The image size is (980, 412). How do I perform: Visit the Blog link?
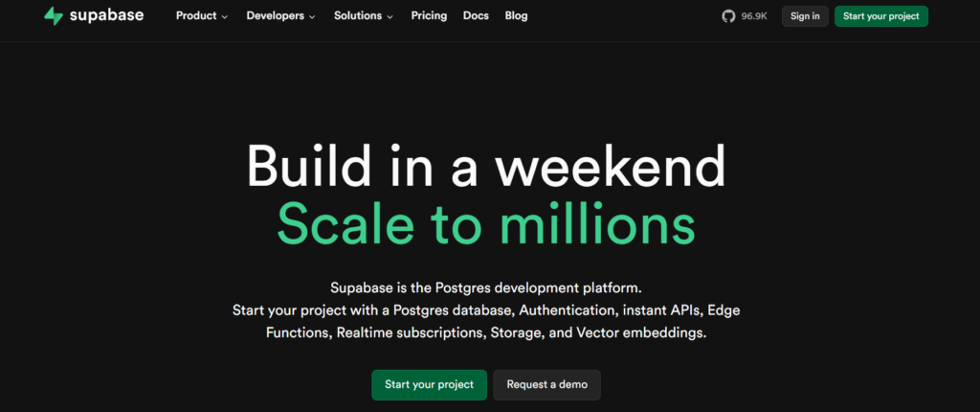tap(516, 16)
